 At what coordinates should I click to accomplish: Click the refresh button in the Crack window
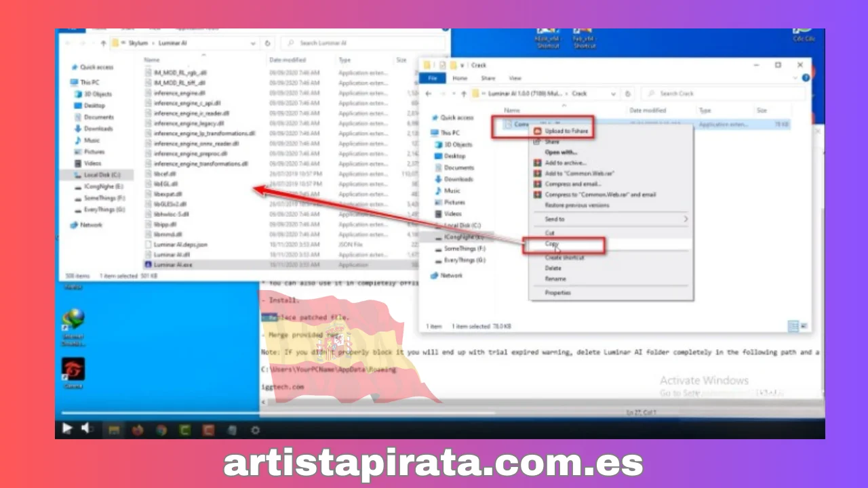point(627,94)
